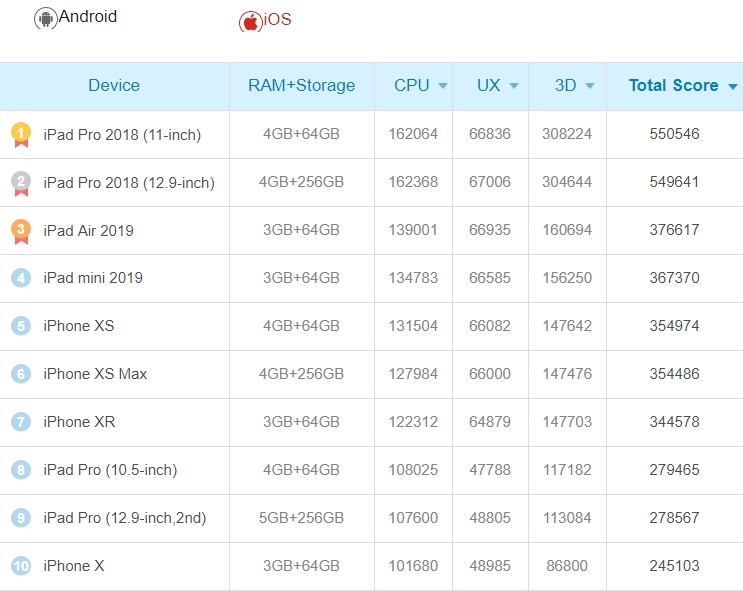Sort by CPU using its dropdown arrow
Image resolution: width=743 pixels, height=591 pixels.
click(x=443, y=86)
